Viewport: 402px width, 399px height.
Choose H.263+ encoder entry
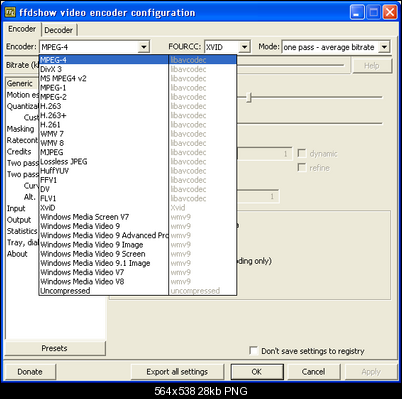[138, 116]
